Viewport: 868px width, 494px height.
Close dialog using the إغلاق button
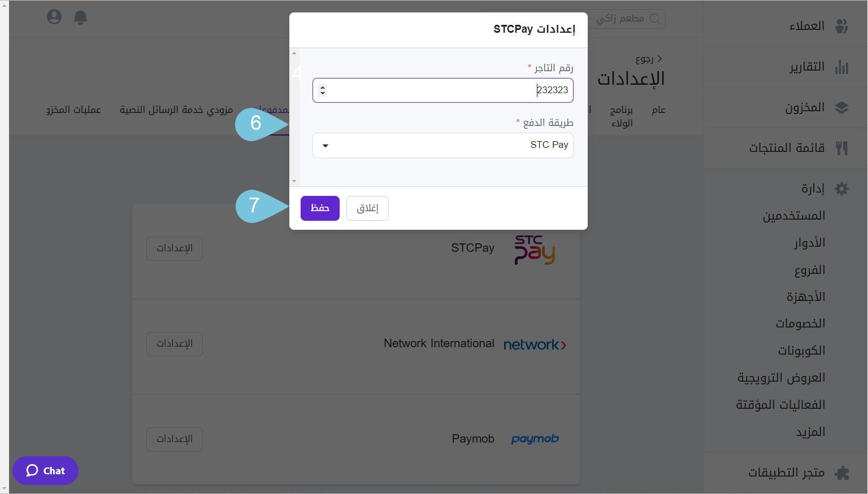click(x=367, y=208)
